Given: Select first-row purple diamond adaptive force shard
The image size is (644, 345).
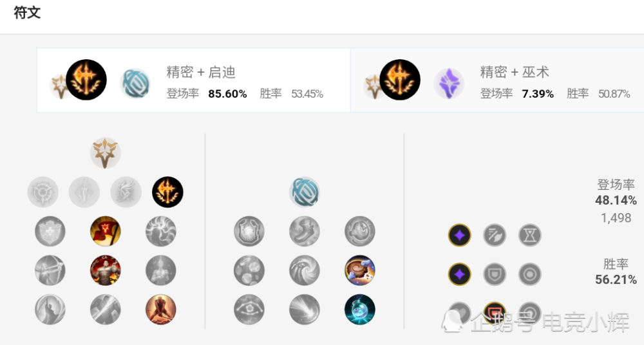Looking at the screenshot, I should point(460,236).
